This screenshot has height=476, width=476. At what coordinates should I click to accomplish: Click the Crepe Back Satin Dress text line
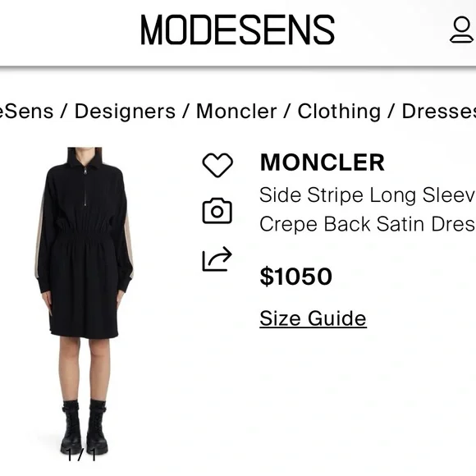tap(368, 224)
